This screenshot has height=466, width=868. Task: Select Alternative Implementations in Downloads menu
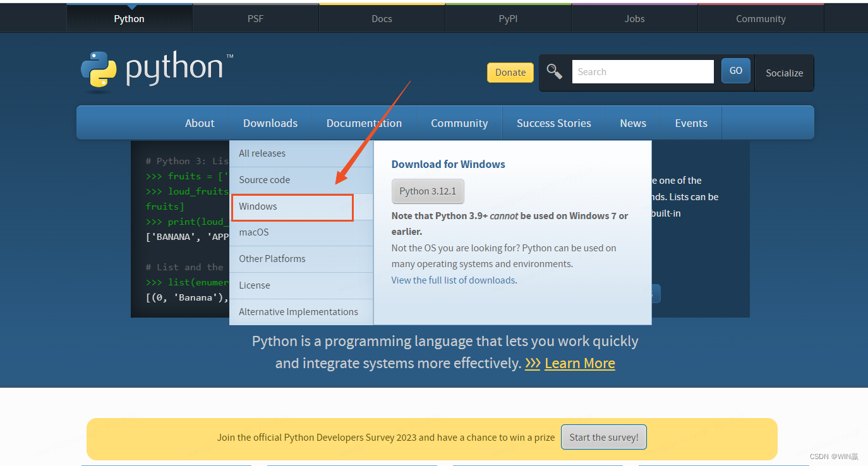pyautogui.click(x=301, y=312)
